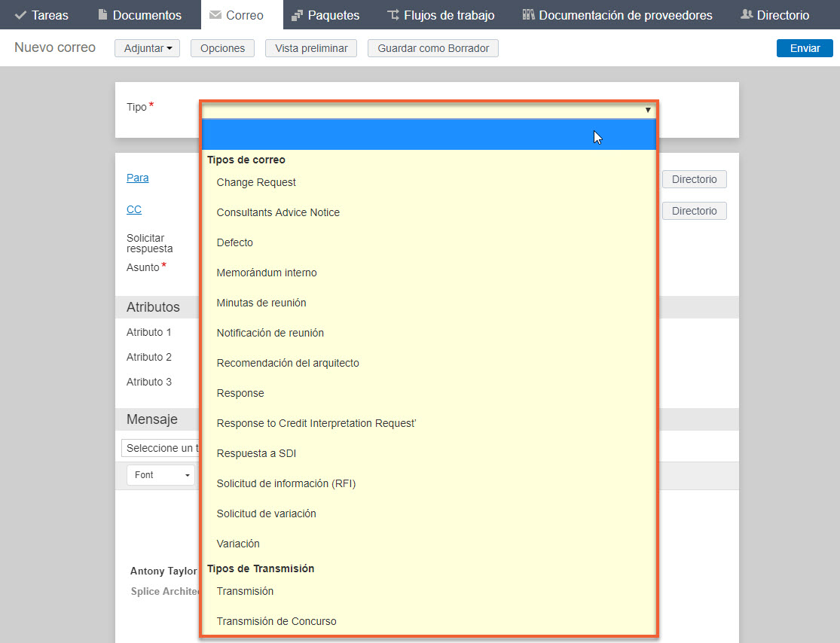Open the Directorio tab
The image size is (840, 643).
(x=774, y=15)
